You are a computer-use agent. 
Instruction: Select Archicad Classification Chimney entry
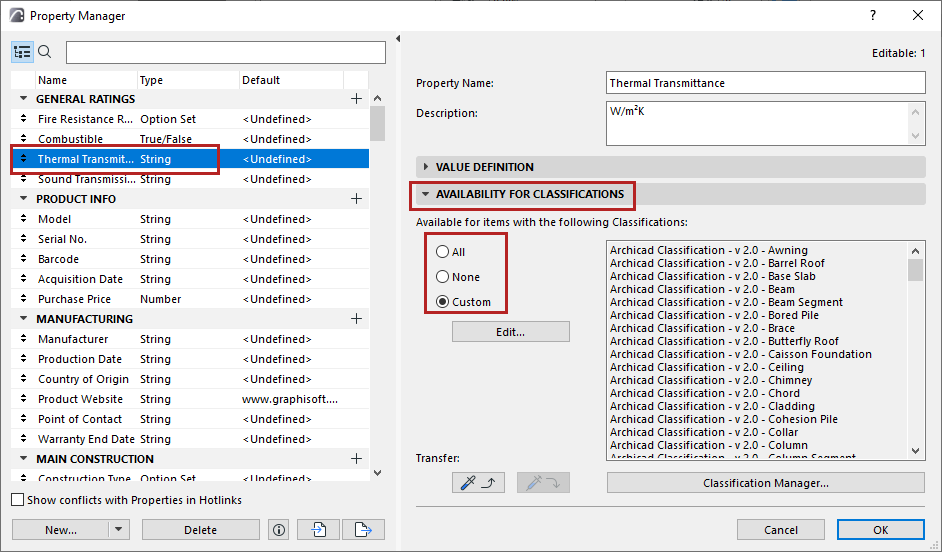tap(711, 380)
